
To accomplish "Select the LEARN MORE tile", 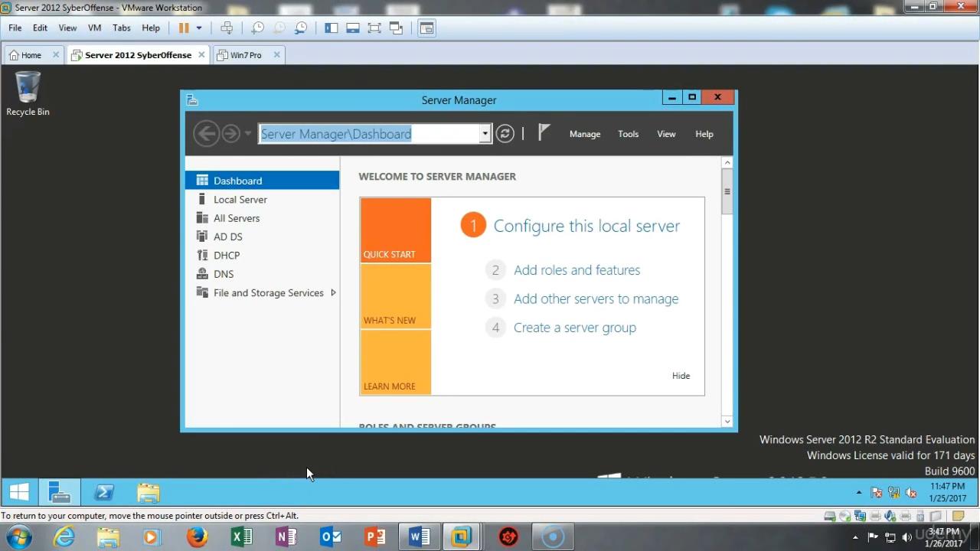I will [396, 363].
